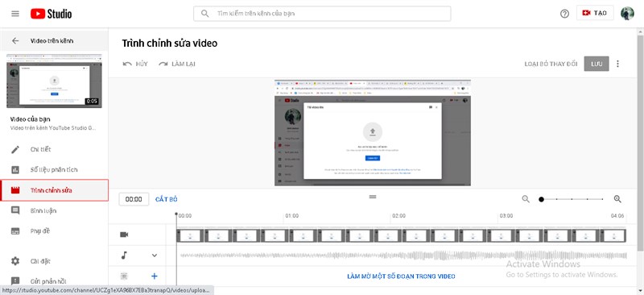Click LÀM MỜ MỘT SỐ ĐOẠN TRONG VIDEO

(401, 276)
